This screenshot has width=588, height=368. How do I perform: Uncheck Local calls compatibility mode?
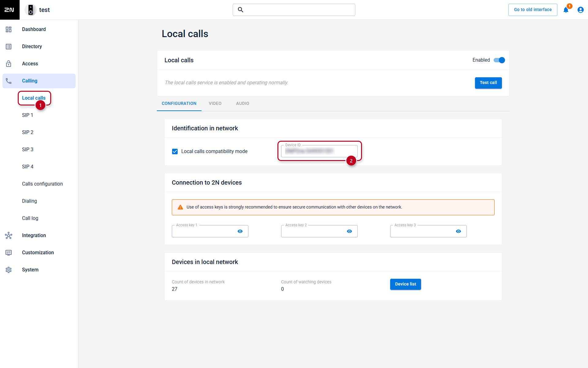(x=175, y=151)
